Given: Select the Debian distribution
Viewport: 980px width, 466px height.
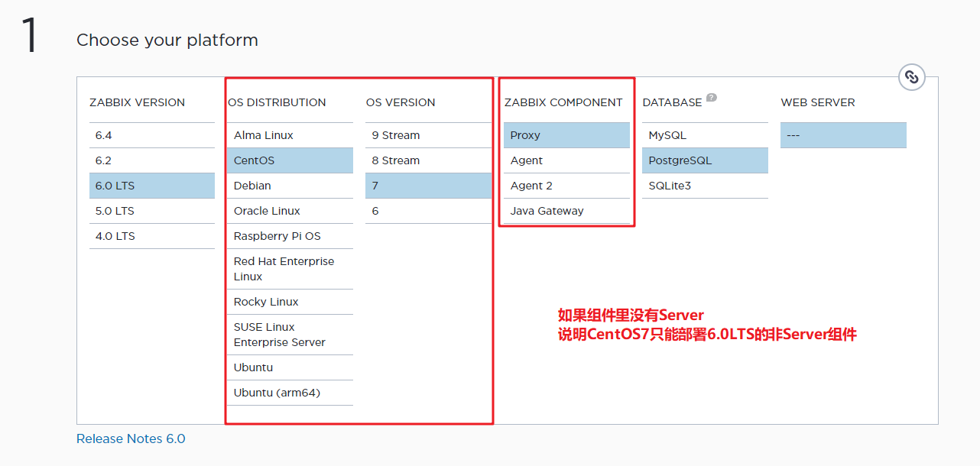Looking at the screenshot, I should (290, 186).
